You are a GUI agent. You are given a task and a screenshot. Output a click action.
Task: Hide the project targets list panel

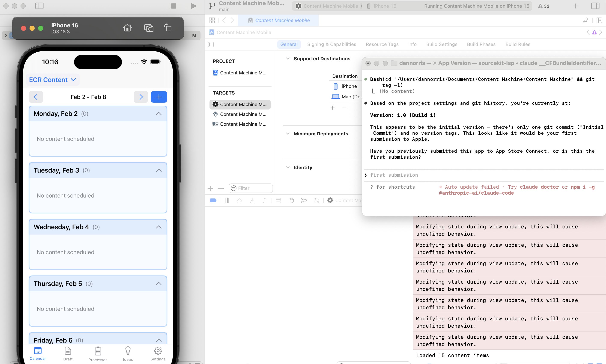[211, 44]
